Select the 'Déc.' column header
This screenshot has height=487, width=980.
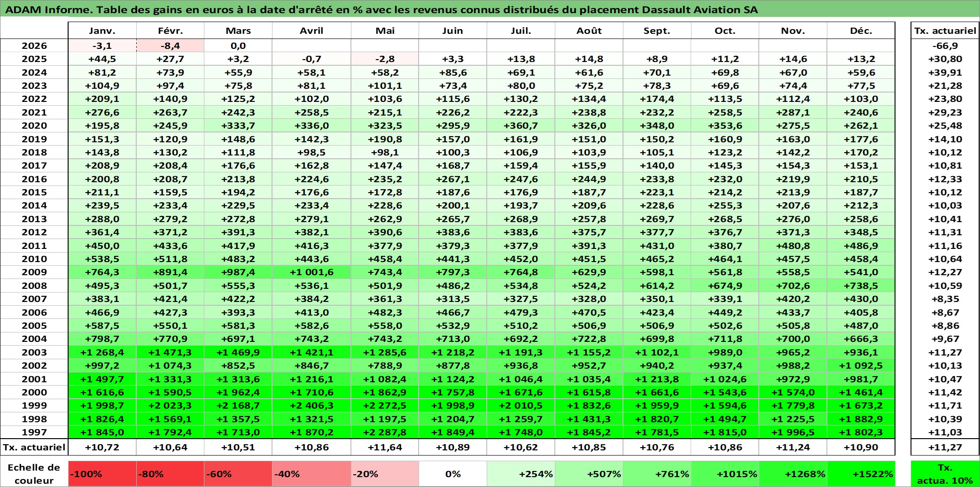coord(861,31)
